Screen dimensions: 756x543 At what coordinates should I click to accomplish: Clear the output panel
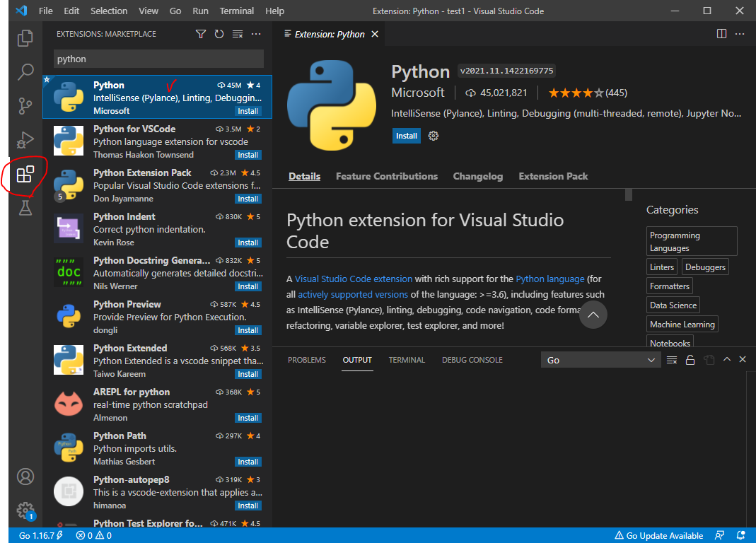click(x=672, y=360)
